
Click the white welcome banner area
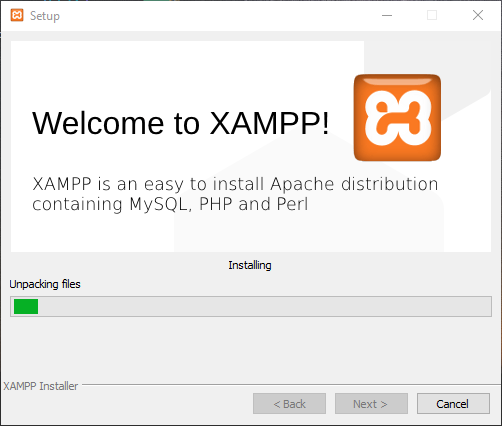pos(251,146)
